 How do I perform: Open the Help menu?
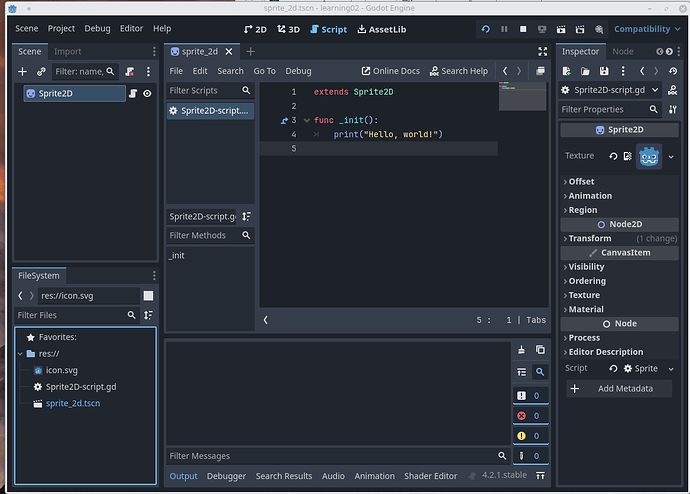[162, 29]
